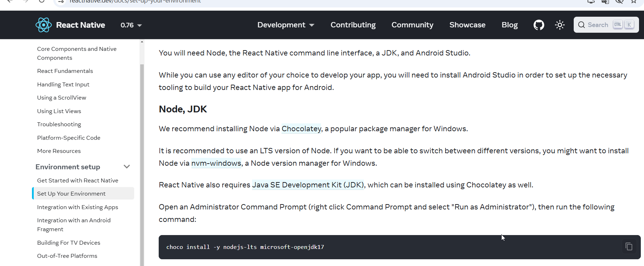
Task: Open the Showcase page
Action: pyautogui.click(x=467, y=25)
